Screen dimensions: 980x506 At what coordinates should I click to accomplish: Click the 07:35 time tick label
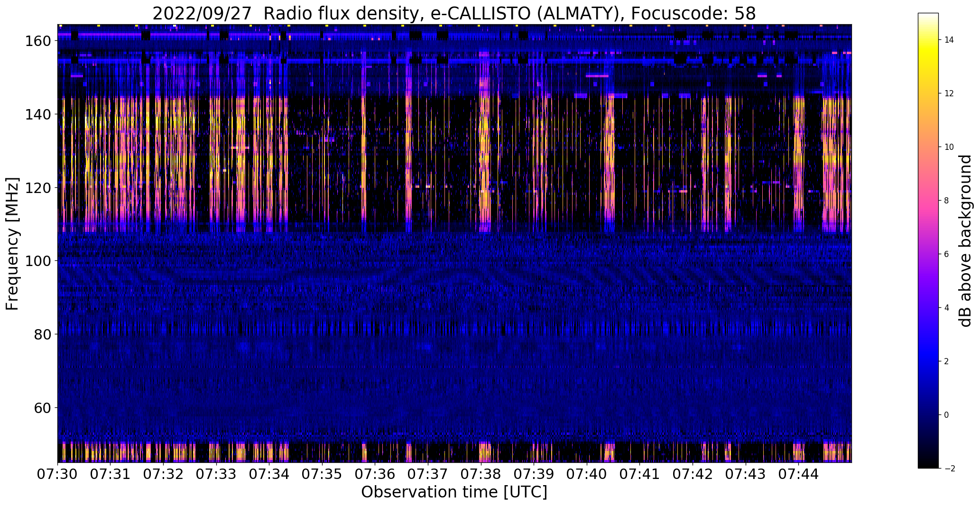tap(322, 473)
